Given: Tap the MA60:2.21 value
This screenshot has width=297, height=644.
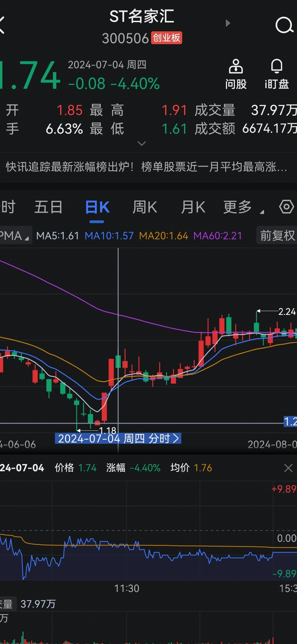Looking at the screenshot, I should [x=218, y=236].
